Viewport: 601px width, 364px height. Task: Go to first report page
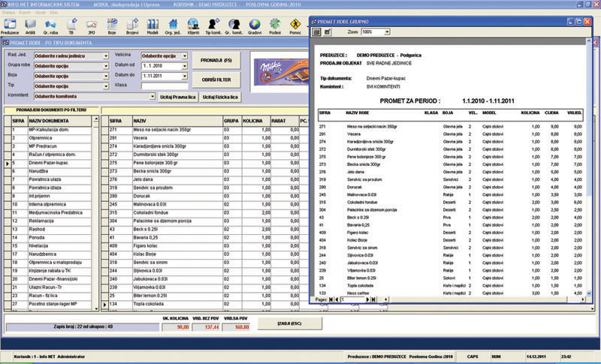(331, 299)
